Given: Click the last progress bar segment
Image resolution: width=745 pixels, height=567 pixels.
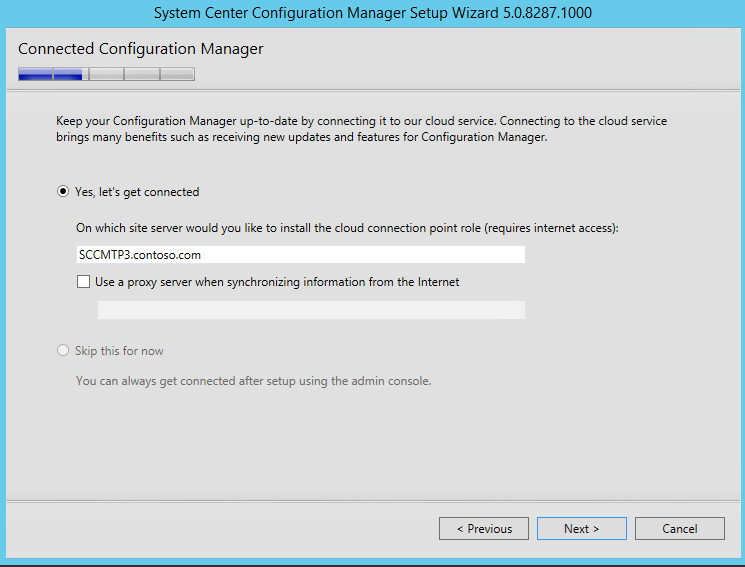Looking at the screenshot, I should [x=177, y=74].
